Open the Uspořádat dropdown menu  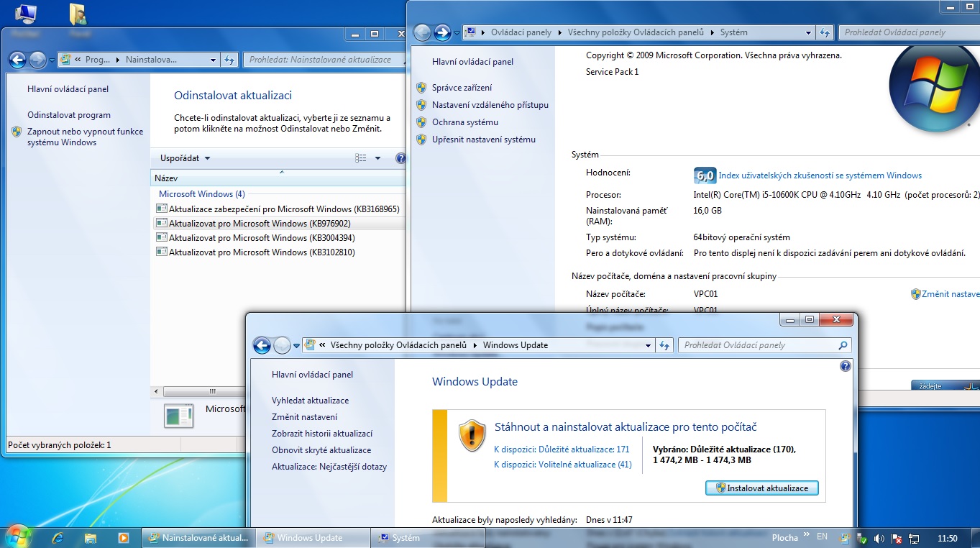coord(186,158)
